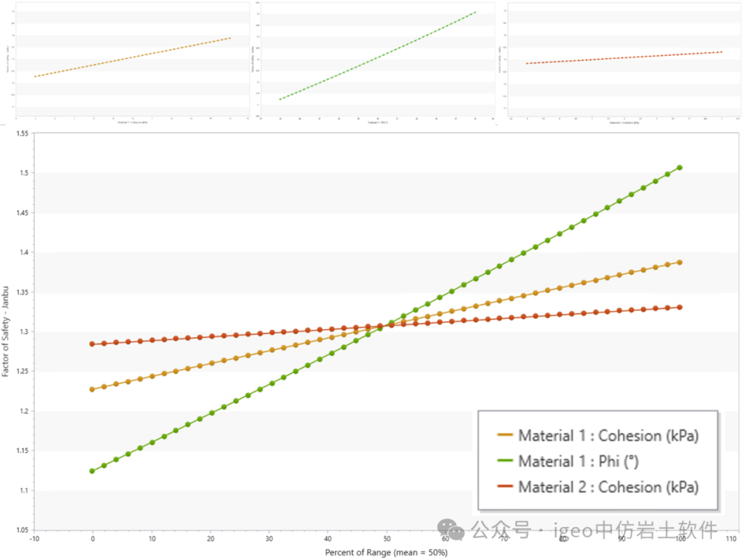This screenshot has width=742, height=560.
Task: Select the Material 1 : Phi (°) legend label
Action: click(578, 461)
